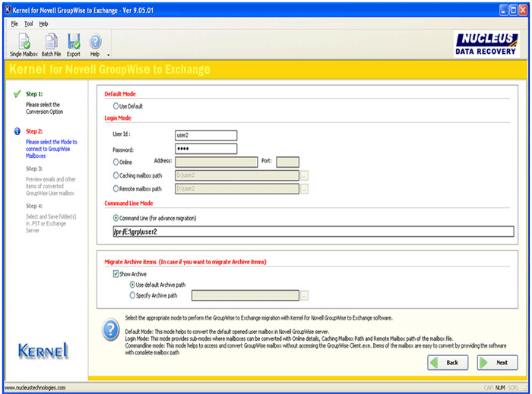The height and width of the screenshot is (394, 532).
Task: Open Help from the toolbar
Action: pos(95,44)
